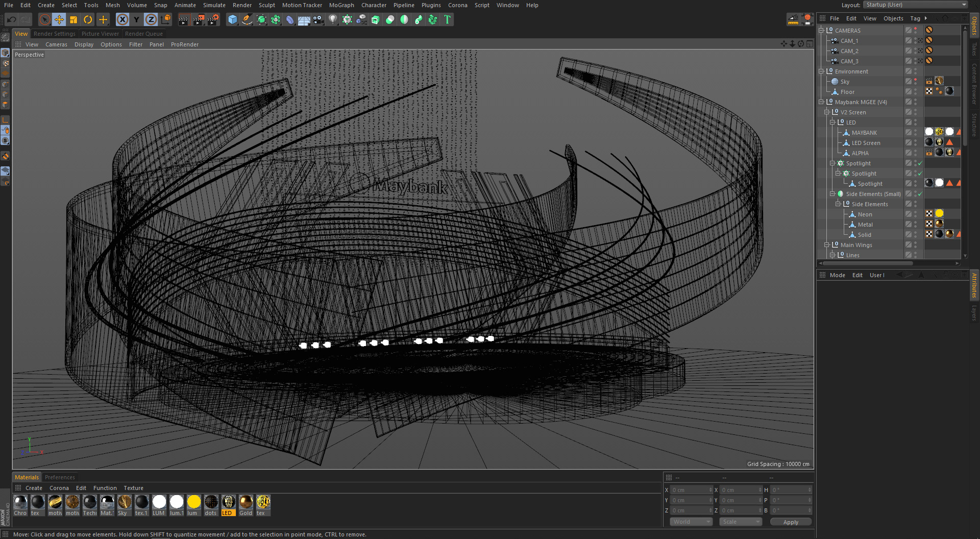Add a Floor environment object
Viewport: 980px width, 539px height.
[304, 19]
